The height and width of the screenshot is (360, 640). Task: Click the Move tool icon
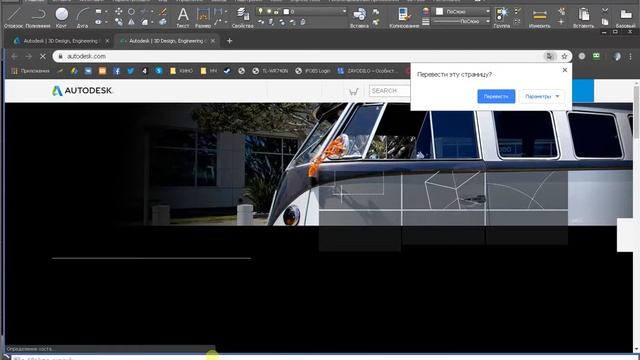pos(118,11)
